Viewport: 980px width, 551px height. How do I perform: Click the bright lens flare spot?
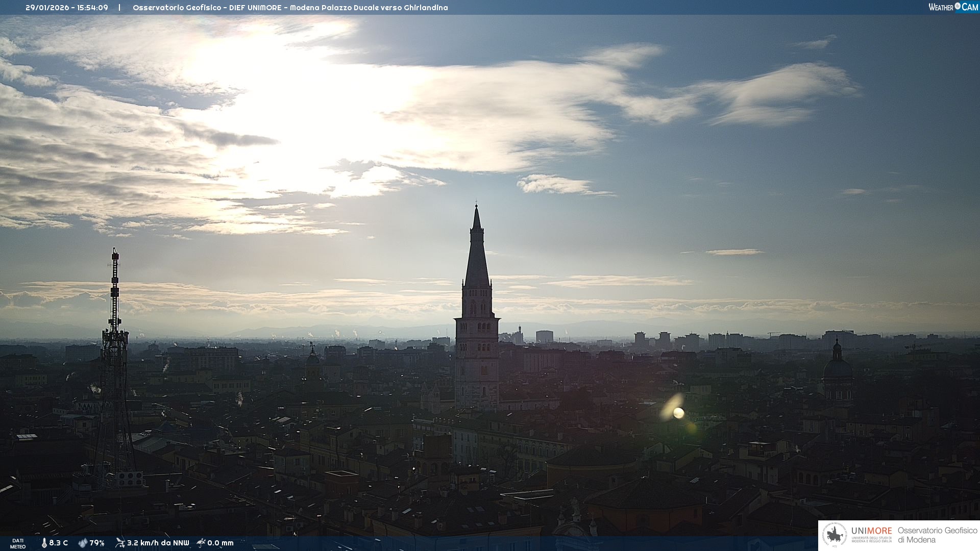(x=678, y=413)
